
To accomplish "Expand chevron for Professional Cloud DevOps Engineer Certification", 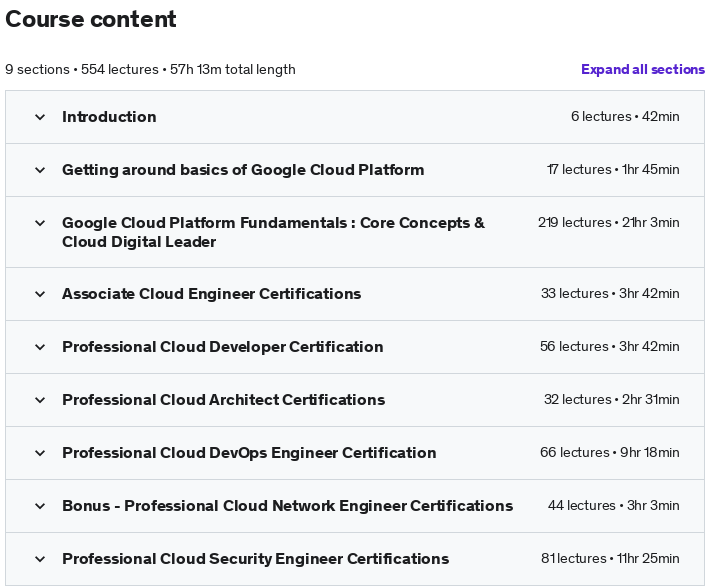I will click(x=40, y=453).
